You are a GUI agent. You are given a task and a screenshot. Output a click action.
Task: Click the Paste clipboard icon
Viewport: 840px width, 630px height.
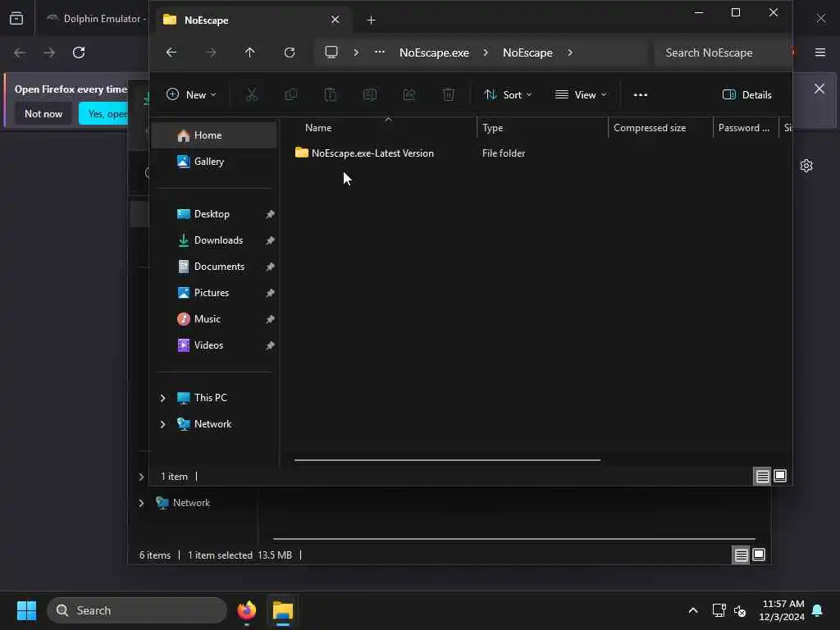331,95
